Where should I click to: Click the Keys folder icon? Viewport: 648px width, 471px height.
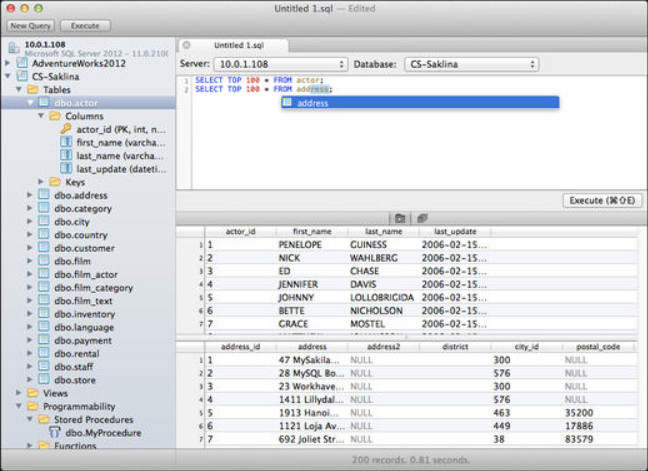point(55,182)
